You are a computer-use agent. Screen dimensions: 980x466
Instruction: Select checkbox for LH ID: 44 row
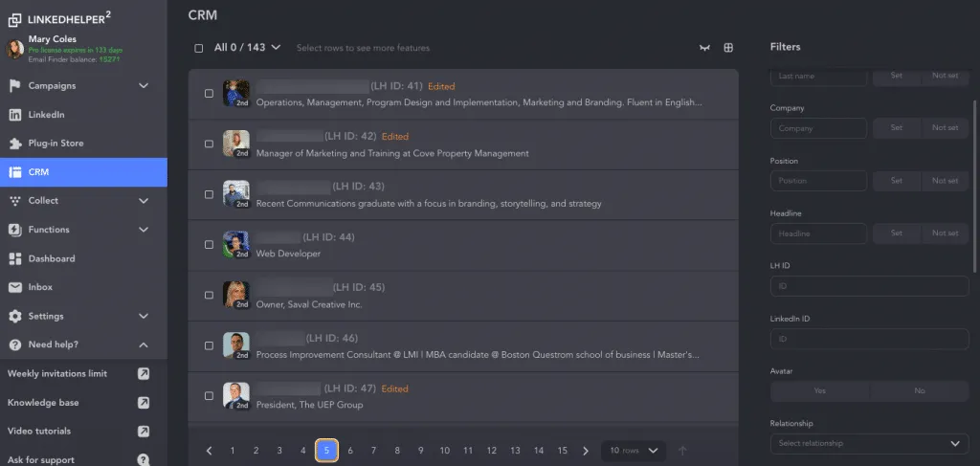[209, 244]
